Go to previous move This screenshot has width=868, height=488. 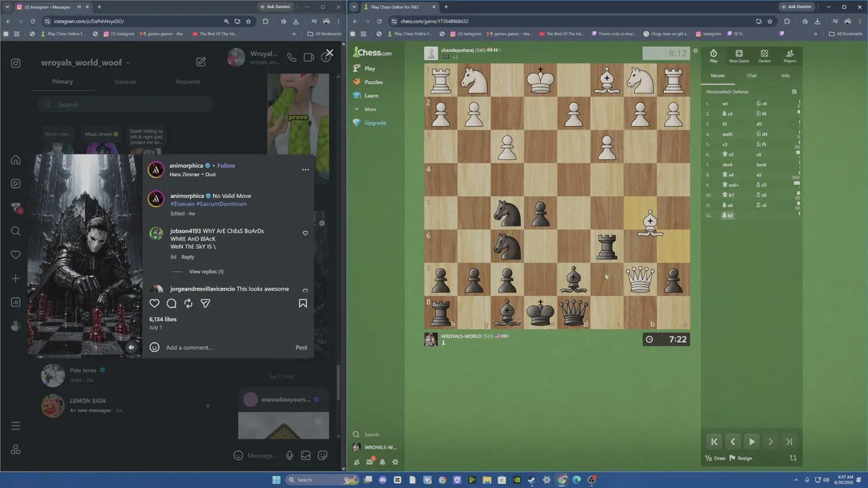(732, 442)
